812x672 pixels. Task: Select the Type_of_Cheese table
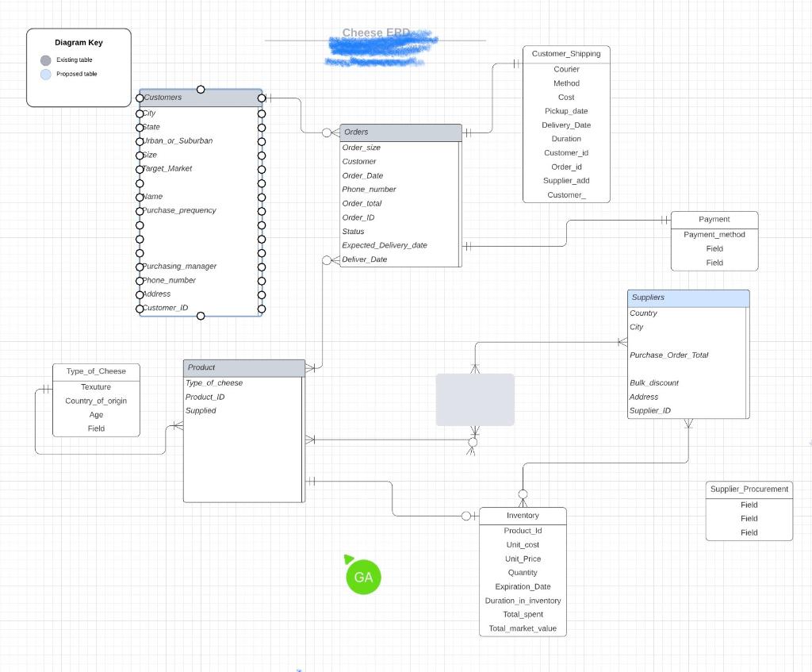[x=96, y=371]
